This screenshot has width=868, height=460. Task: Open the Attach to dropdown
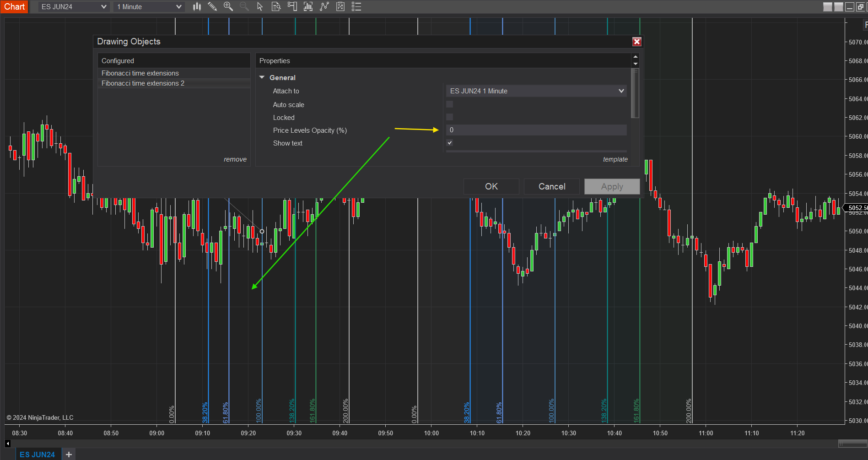coord(536,91)
